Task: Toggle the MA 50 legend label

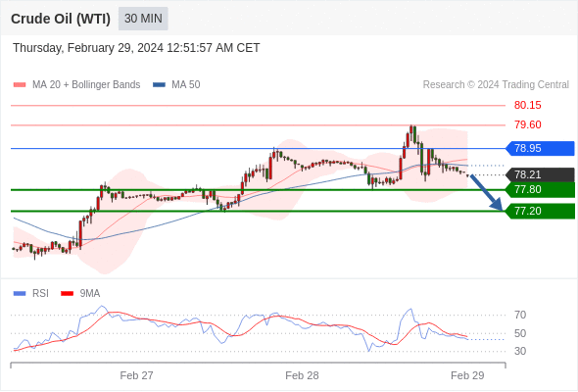Action: [186, 85]
